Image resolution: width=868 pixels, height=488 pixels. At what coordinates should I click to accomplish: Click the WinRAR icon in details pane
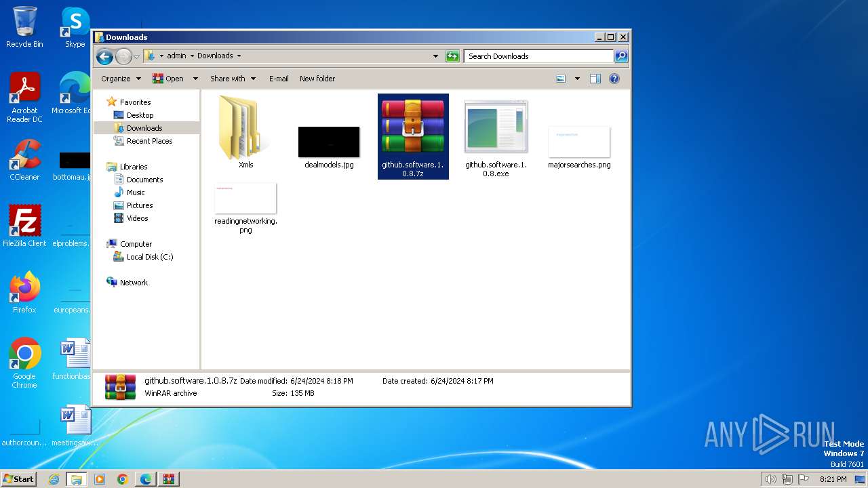click(120, 387)
